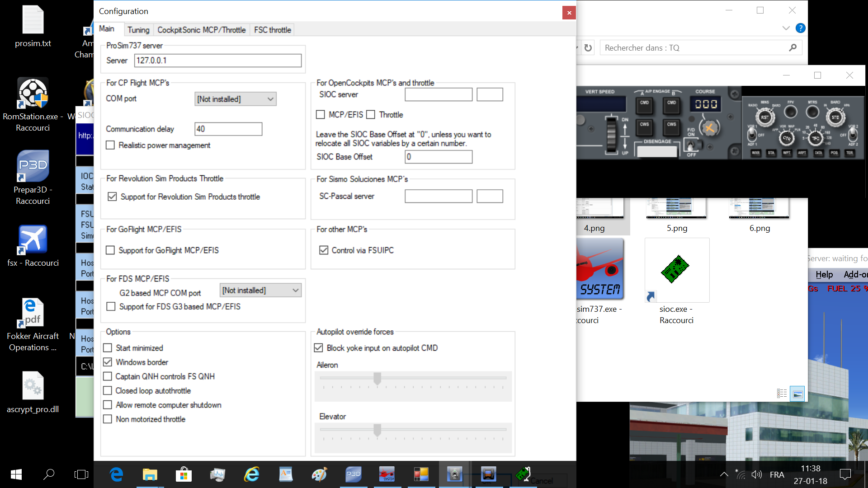Open Microsoft Edge from taskbar
The width and height of the screenshot is (868, 488).
(116, 474)
